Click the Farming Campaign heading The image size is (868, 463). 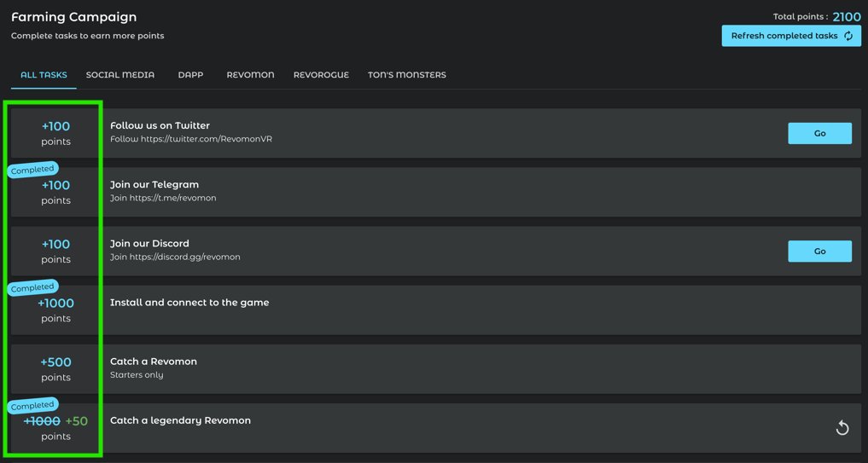73,17
